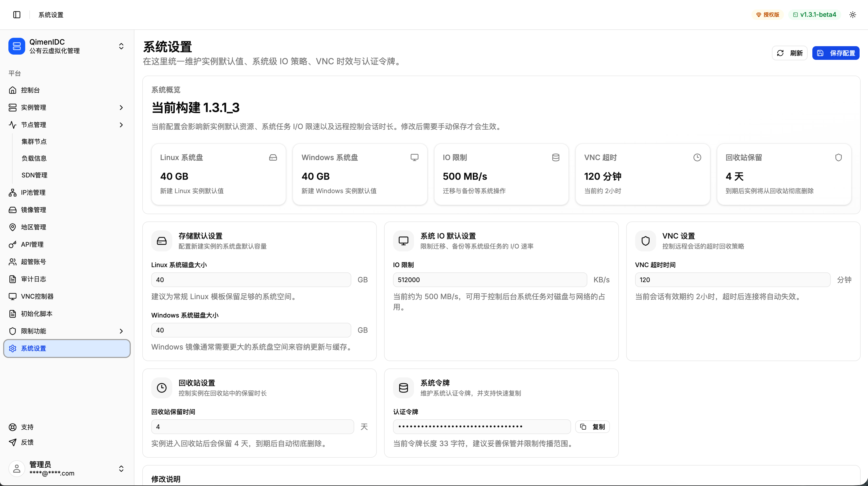Screen dimensions: 868x486
Task: Click the IO 限制 database icon
Action: click(x=556, y=157)
